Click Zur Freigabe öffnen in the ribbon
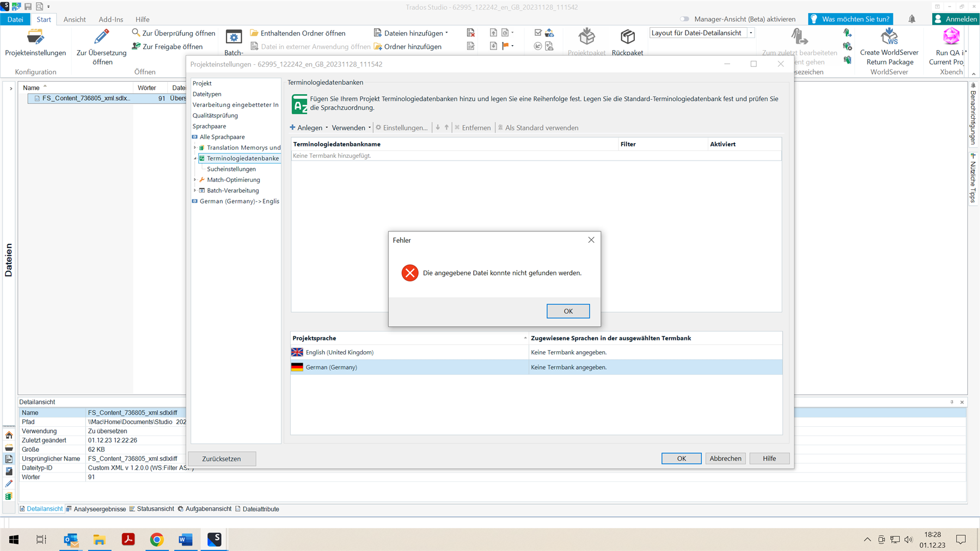 (x=168, y=46)
